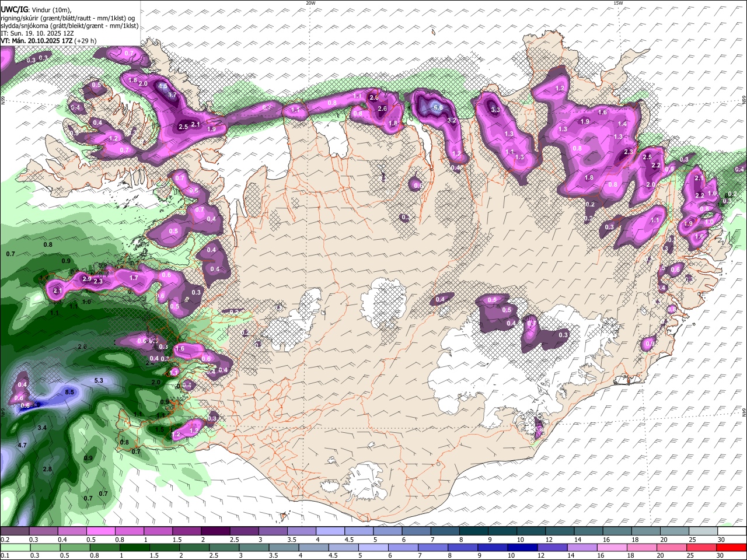
Task: Pick top-row legend swatch between 0.2 and 0.3
Action: pos(14,531)
